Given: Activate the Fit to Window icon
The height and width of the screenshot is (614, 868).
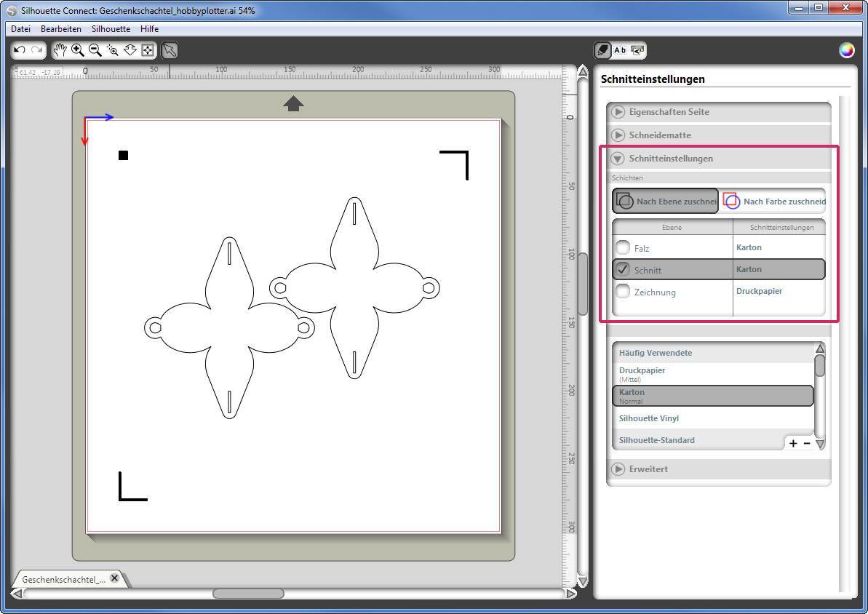Looking at the screenshot, I should 148,50.
